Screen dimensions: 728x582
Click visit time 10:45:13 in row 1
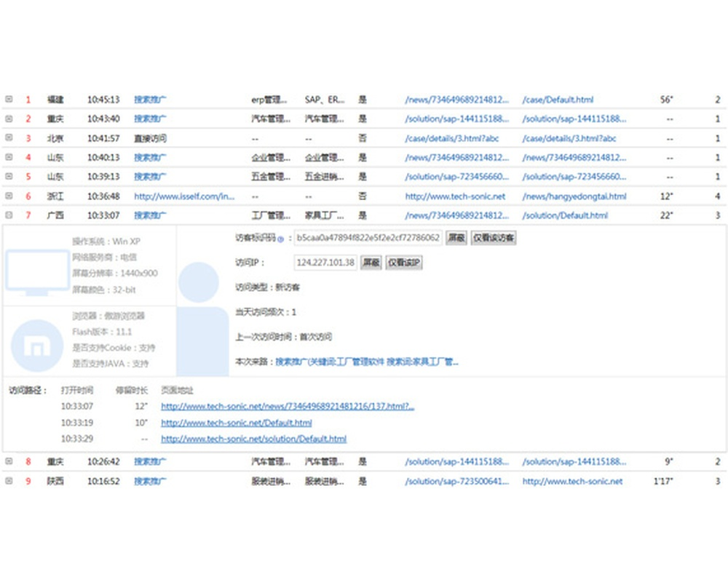[x=103, y=100]
